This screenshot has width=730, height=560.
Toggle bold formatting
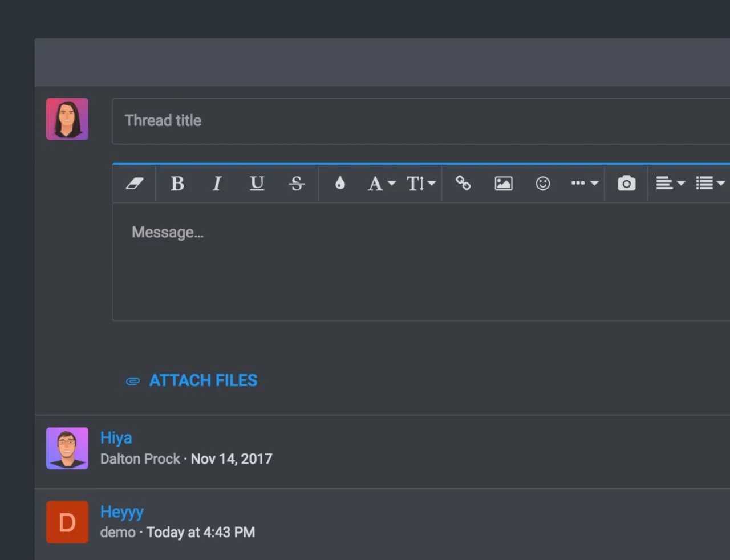[177, 184]
